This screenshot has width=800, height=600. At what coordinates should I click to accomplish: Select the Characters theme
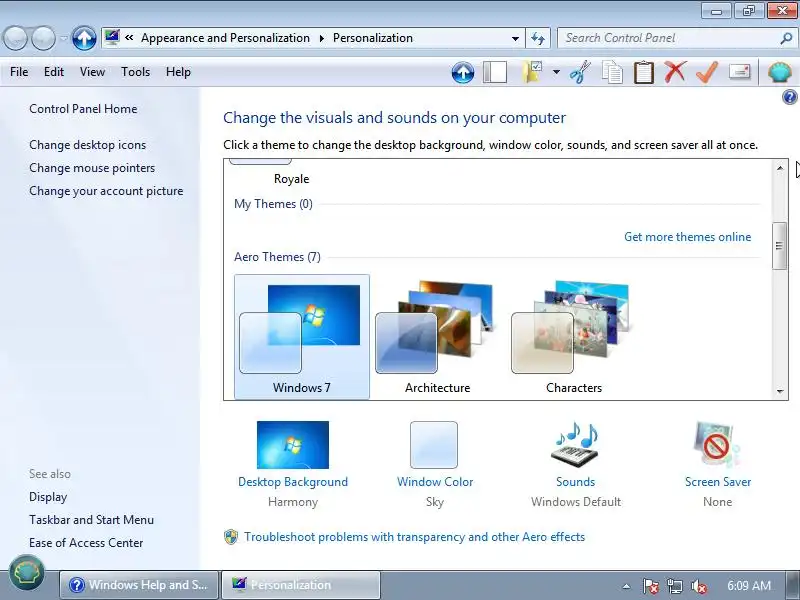pos(573,337)
